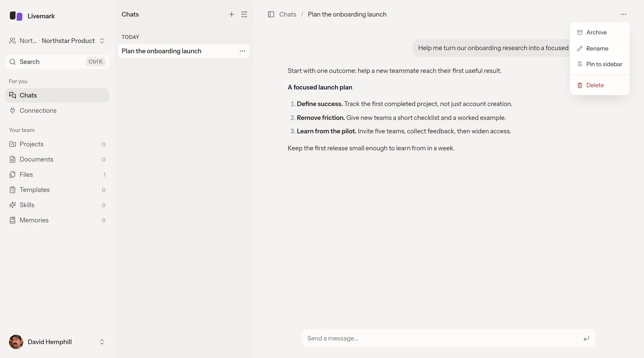Expand the David Hemphill account menu chevron

coord(102,342)
